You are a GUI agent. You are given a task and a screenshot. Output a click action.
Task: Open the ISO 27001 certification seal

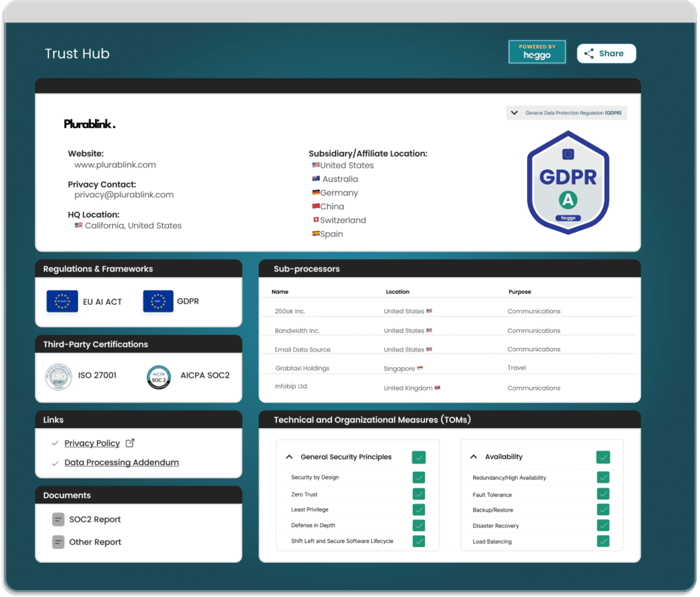pos(58,377)
